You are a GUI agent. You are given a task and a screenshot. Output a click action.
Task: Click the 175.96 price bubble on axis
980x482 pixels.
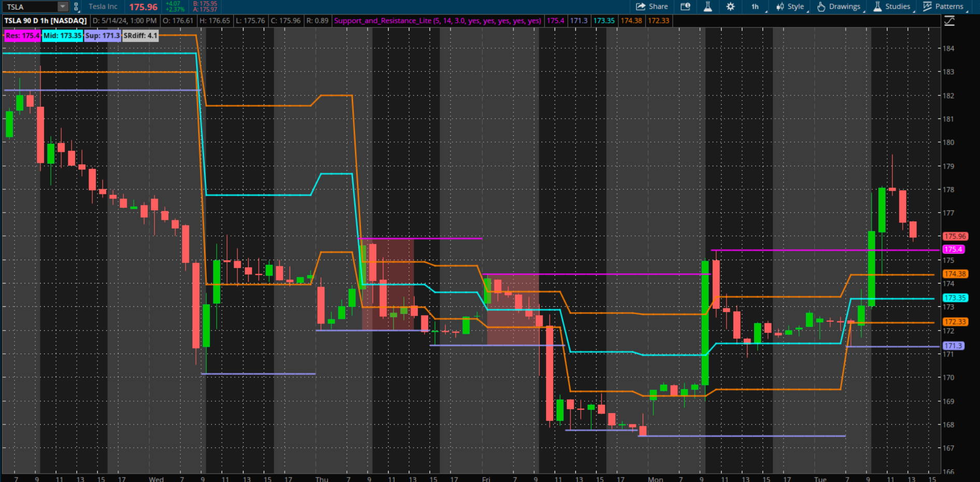(x=955, y=236)
